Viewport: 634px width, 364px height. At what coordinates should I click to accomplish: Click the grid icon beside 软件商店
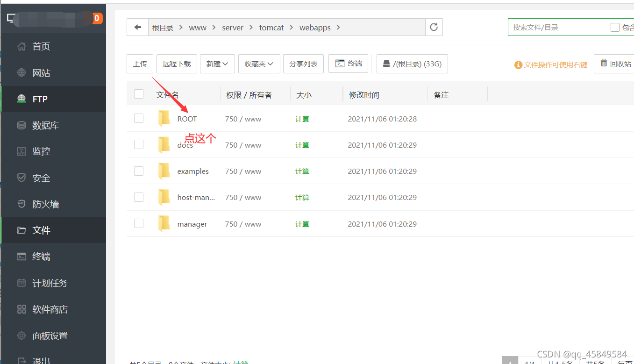pyautogui.click(x=21, y=309)
